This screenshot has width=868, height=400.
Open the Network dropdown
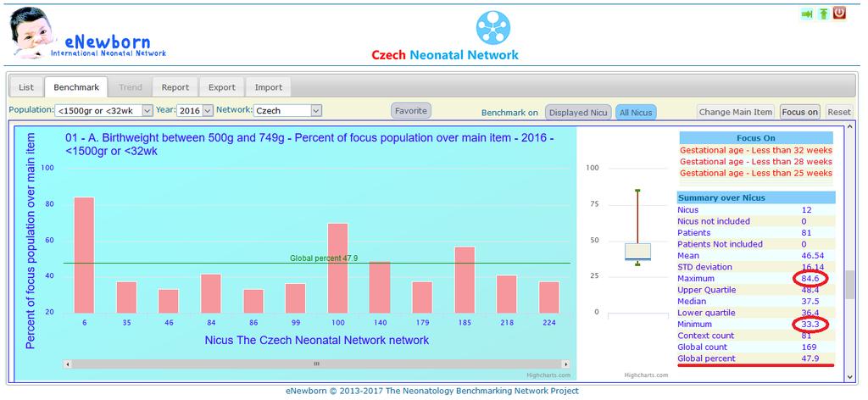point(287,111)
